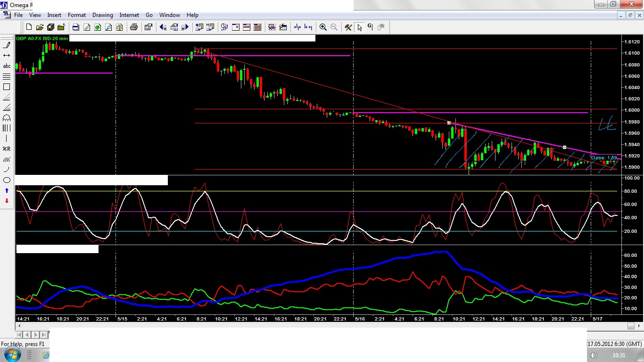Choose the %R percent retracement tool
Image resolution: width=644 pixels, height=362 pixels.
tap(7, 149)
